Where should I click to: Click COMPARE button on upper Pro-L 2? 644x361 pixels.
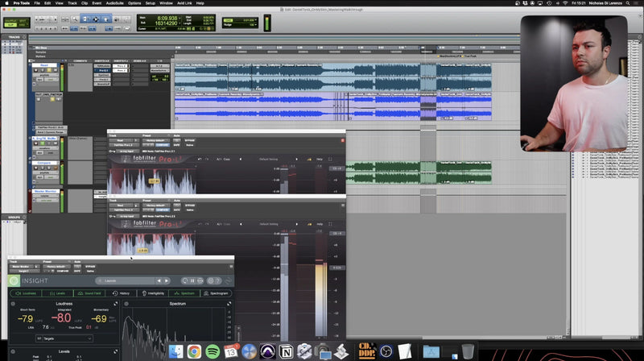(161, 144)
